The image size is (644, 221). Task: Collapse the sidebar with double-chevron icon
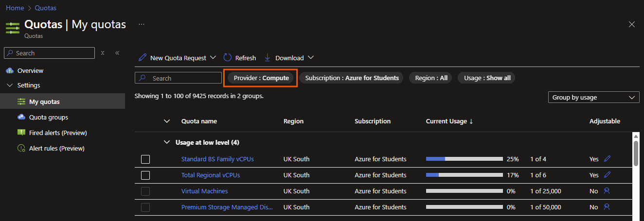click(x=117, y=53)
